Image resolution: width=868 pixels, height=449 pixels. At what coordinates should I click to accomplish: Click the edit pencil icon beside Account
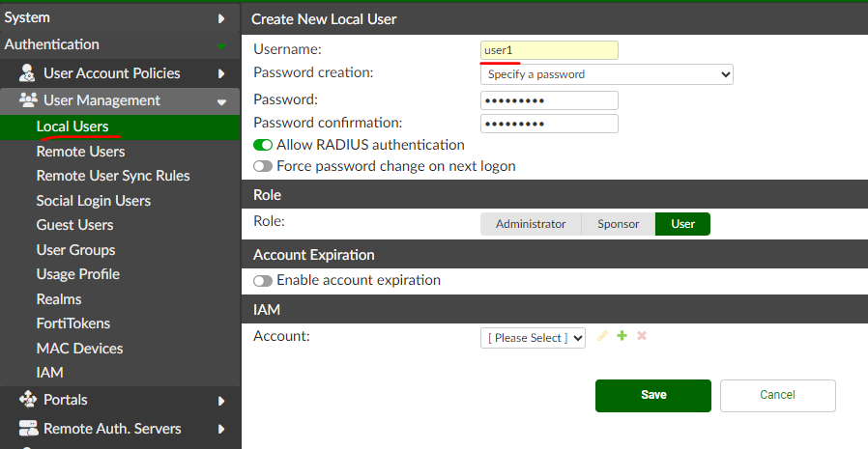click(602, 336)
